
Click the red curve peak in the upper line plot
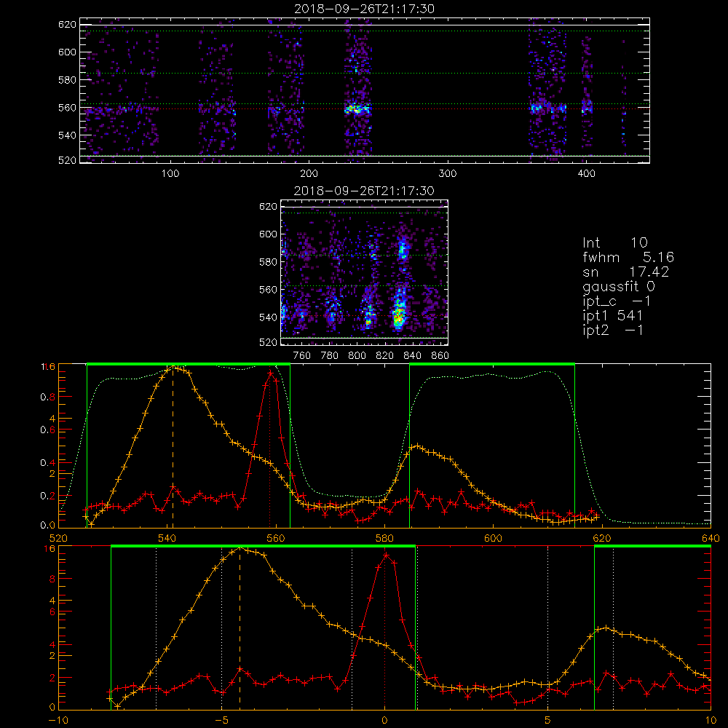270,372
